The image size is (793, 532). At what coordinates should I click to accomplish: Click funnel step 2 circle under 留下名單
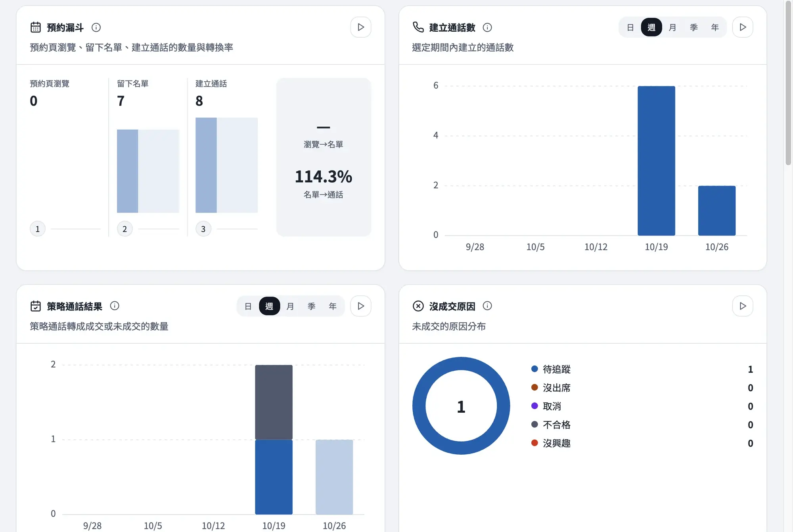pyautogui.click(x=125, y=229)
